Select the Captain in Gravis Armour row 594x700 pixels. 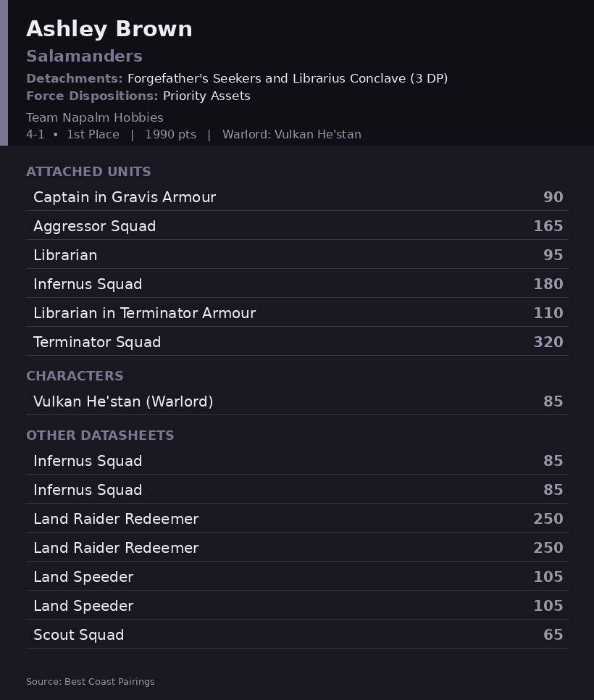coord(297,197)
